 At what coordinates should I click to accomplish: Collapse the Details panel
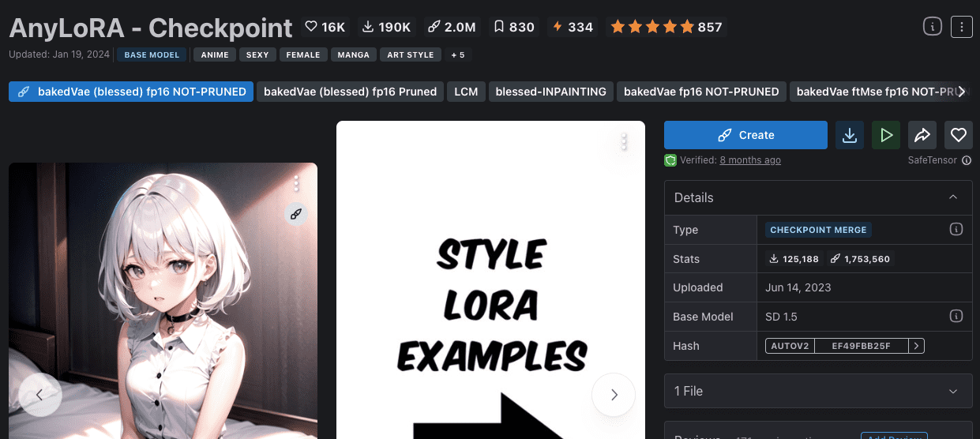point(953,197)
